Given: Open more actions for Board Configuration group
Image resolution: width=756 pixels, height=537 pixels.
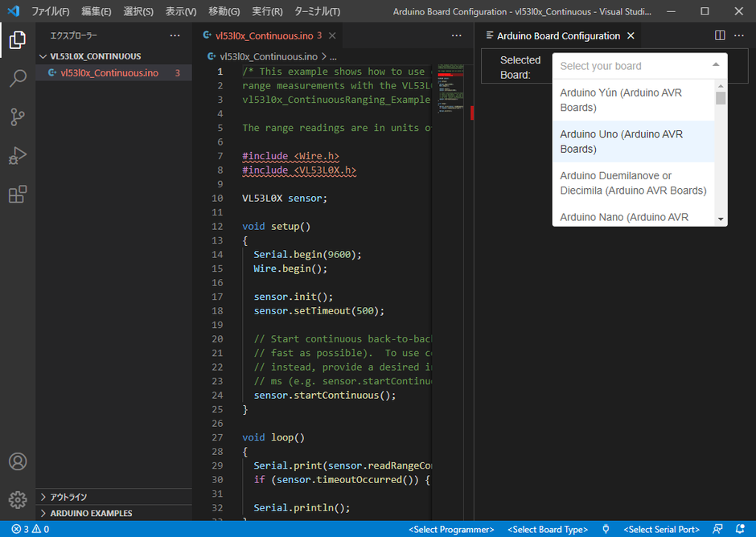Looking at the screenshot, I should (x=738, y=35).
